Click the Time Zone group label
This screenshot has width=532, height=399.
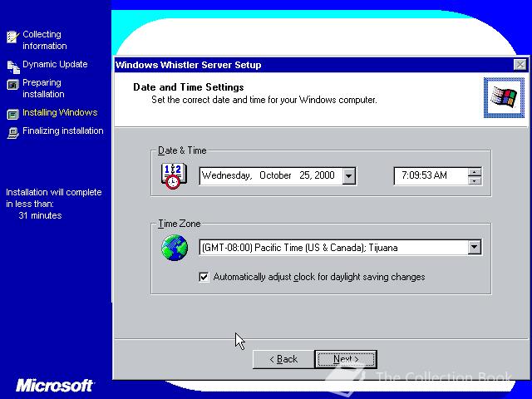(180, 224)
